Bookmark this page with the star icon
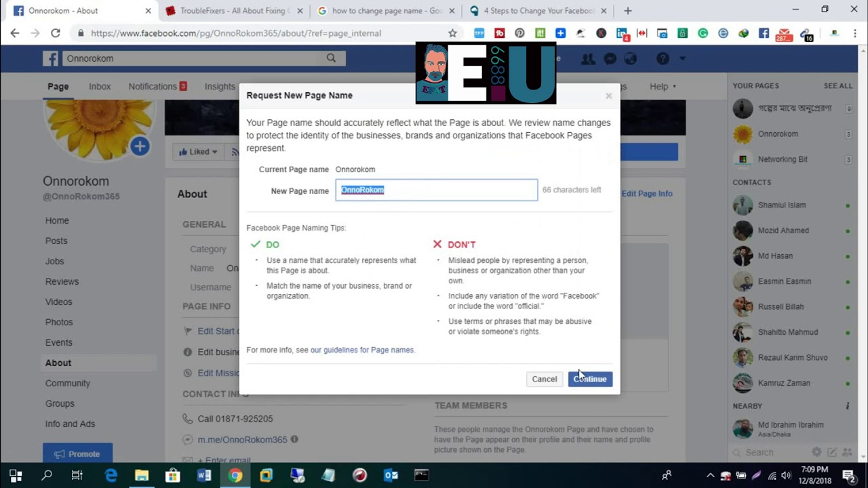This screenshot has width=868, height=488. click(452, 33)
